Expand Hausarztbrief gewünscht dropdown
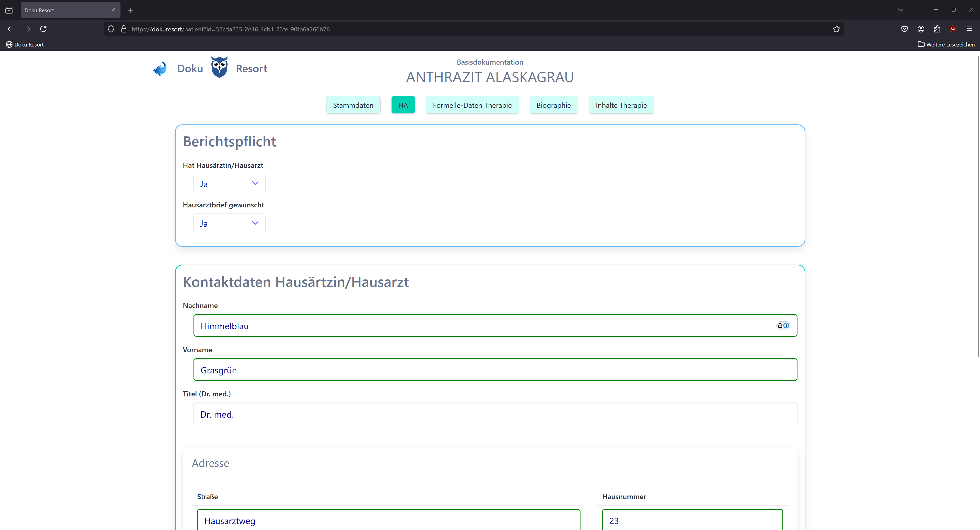 click(229, 223)
